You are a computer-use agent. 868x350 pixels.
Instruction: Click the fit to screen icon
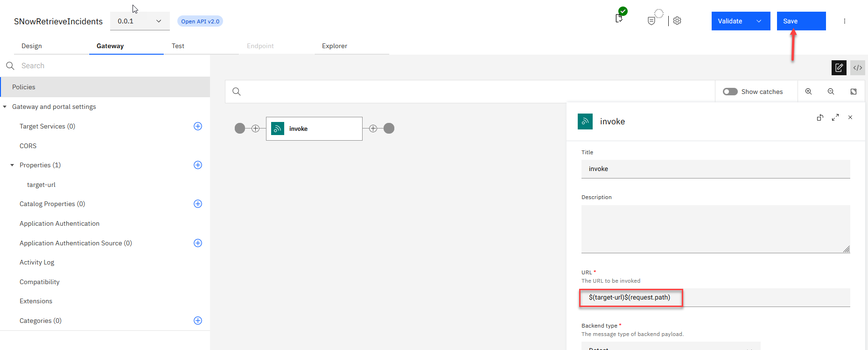(x=853, y=92)
